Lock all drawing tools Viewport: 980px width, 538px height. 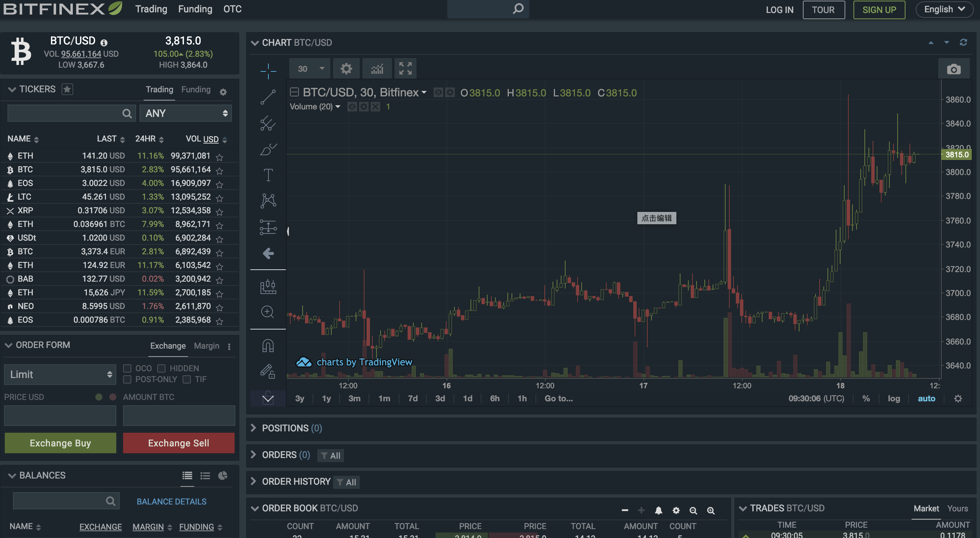(268, 371)
